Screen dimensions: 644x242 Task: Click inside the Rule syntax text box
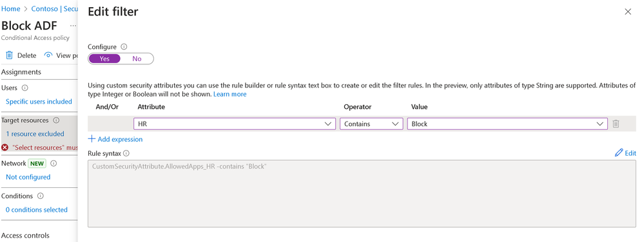(362, 193)
